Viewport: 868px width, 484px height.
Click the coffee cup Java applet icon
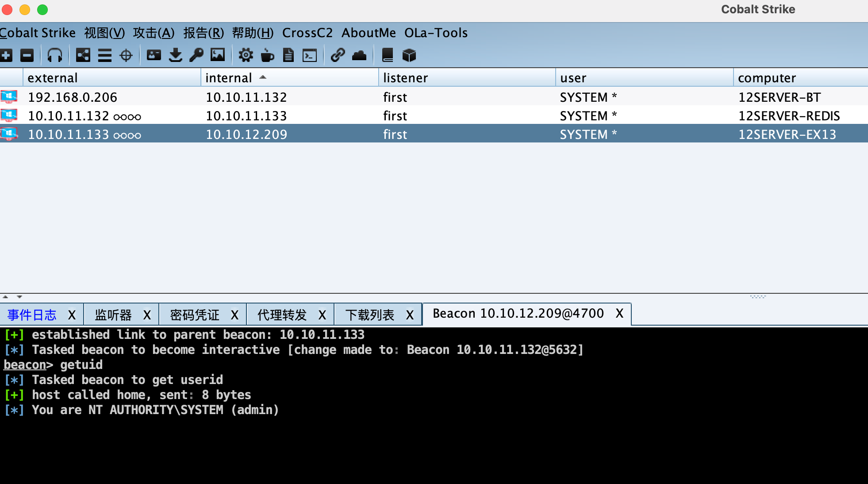point(267,55)
